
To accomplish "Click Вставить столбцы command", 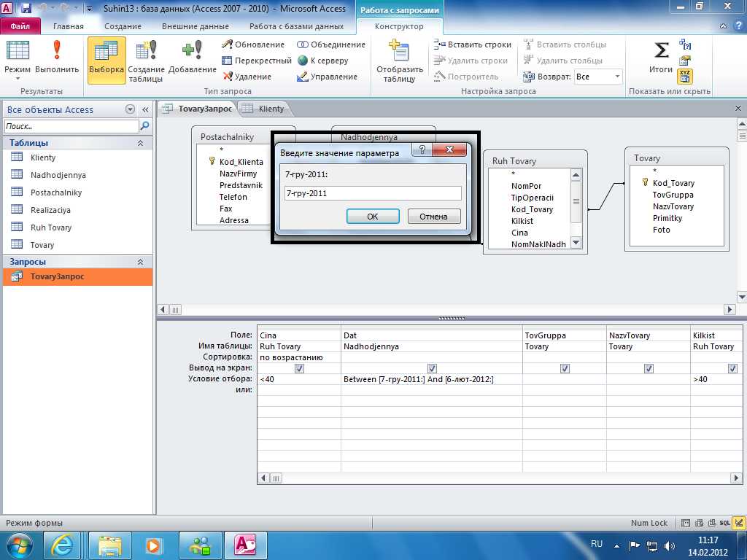I will 565,44.
